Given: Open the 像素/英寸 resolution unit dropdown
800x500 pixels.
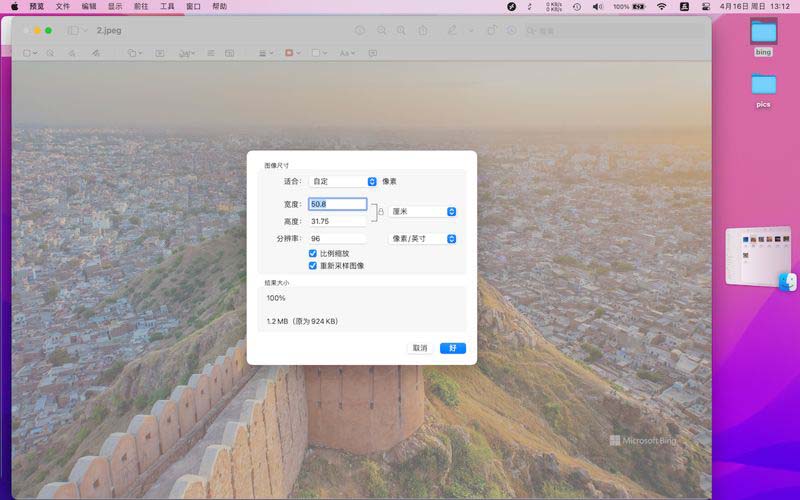Looking at the screenshot, I should click(x=422, y=239).
